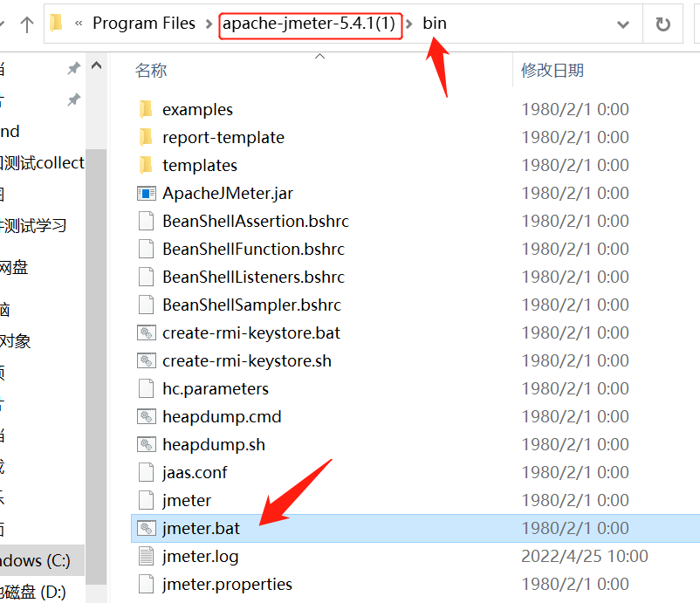Open chevron after Program Files breadcrumb
Screen dimensions: 700x603
[209, 24]
